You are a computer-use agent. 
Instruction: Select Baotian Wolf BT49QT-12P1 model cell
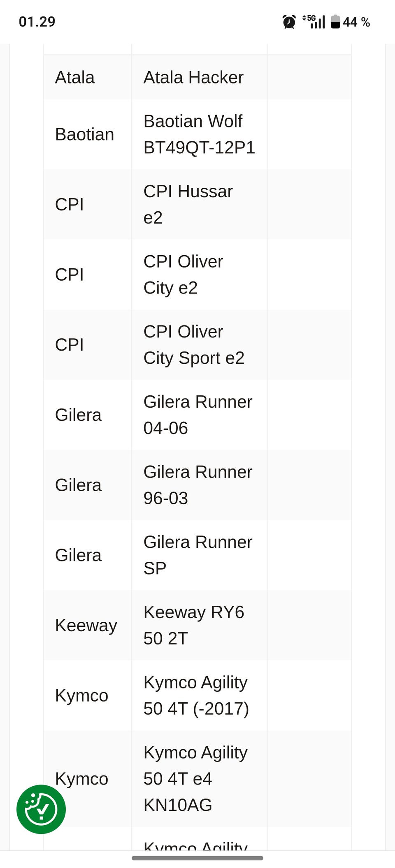point(199,134)
